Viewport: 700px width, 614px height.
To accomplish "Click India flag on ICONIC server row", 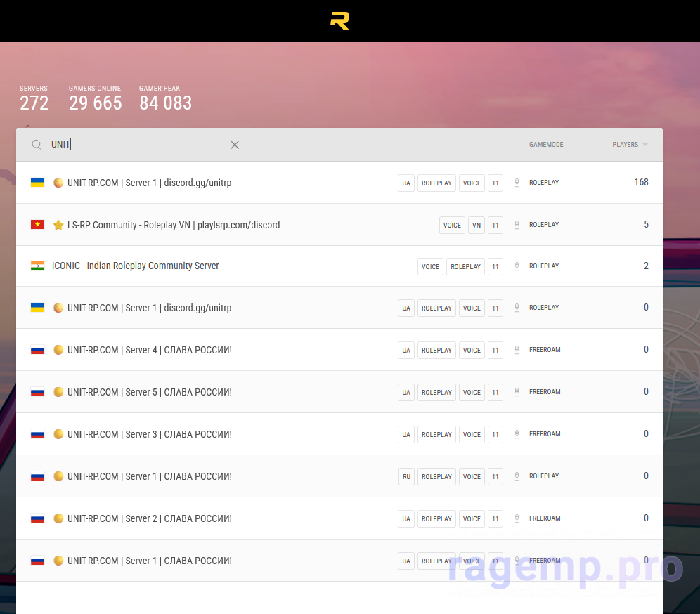I will pyautogui.click(x=37, y=266).
